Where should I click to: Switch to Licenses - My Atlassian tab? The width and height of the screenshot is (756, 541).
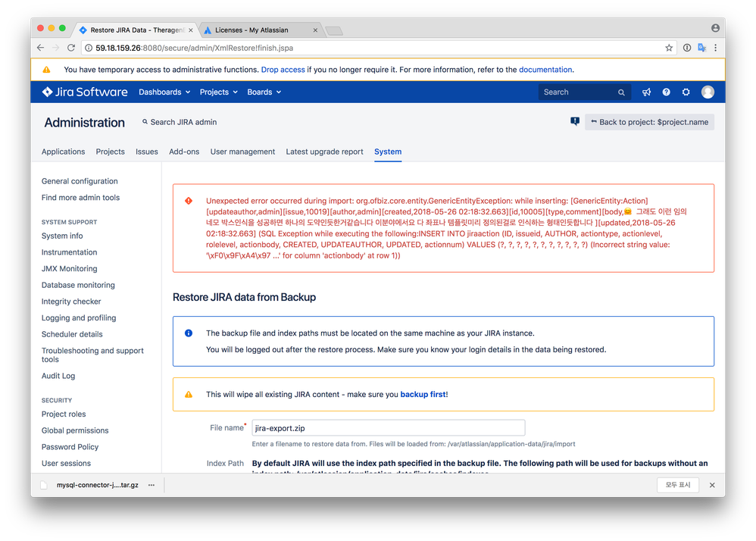pyautogui.click(x=261, y=30)
